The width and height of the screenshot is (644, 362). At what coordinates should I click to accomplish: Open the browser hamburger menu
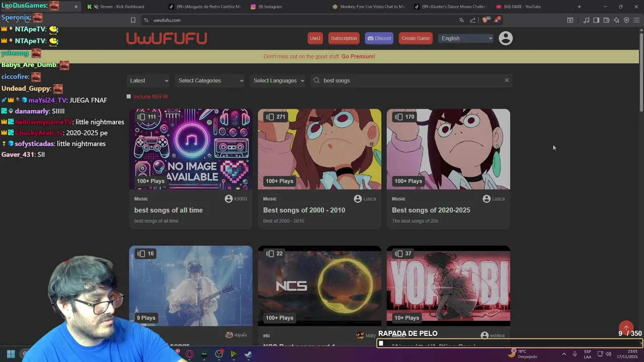click(636, 20)
